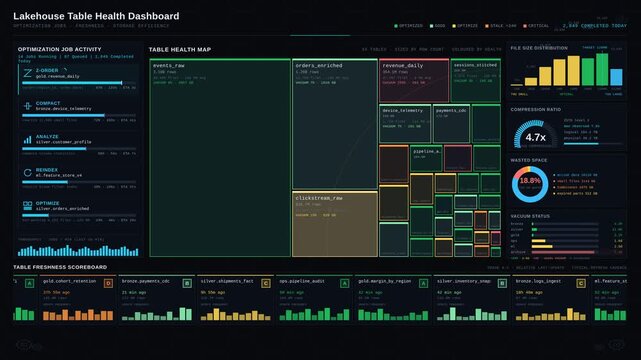Click the 18.8% wasted space donut chart
This screenshot has width=641, height=360.
(x=530, y=184)
